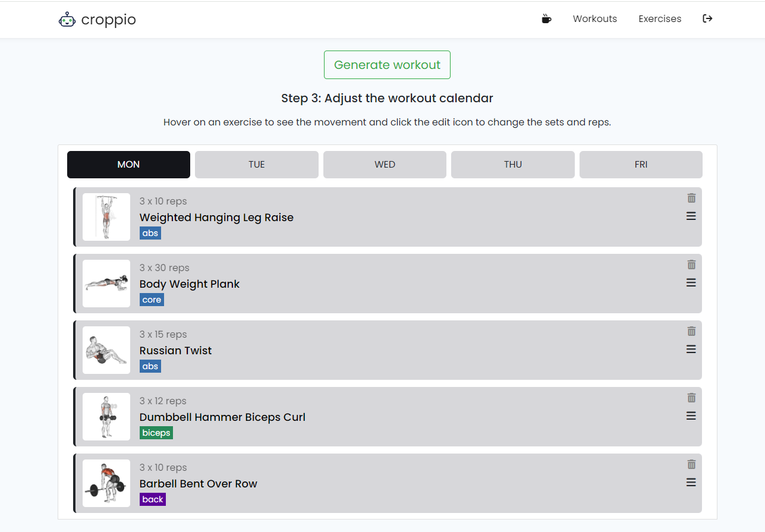The image size is (765, 532).
Task: Click the Weighted Hanging Leg Raise title
Action: [216, 218]
